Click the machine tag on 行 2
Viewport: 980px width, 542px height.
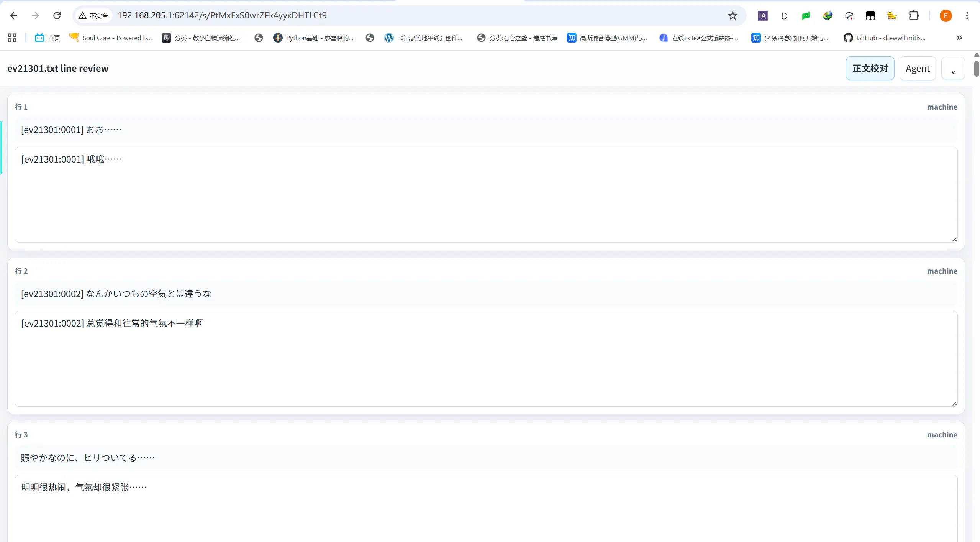tap(942, 271)
